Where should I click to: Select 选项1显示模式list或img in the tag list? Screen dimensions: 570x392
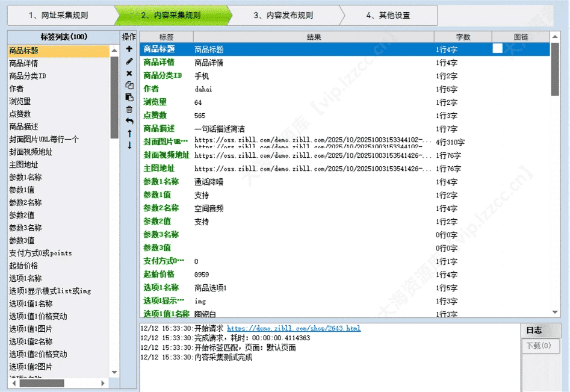click(x=58, y=291)
